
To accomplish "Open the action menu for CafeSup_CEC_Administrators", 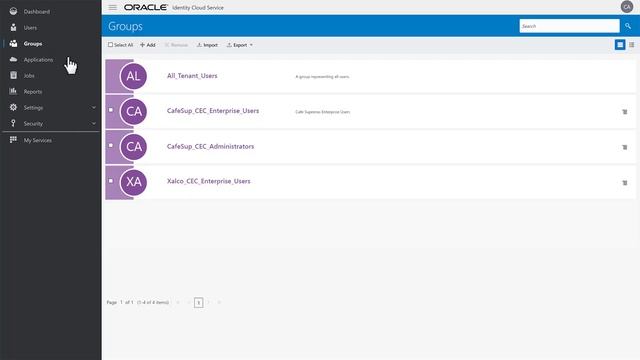I will point(624,147).
